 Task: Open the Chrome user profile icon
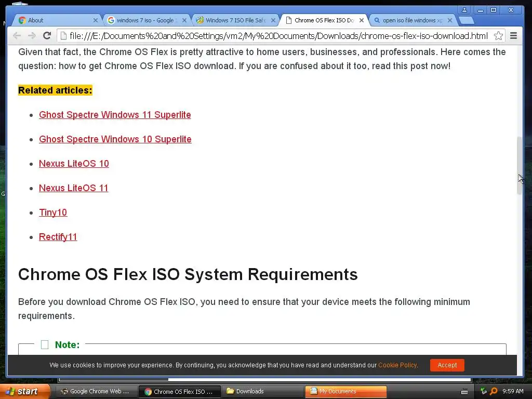point(464,10)
